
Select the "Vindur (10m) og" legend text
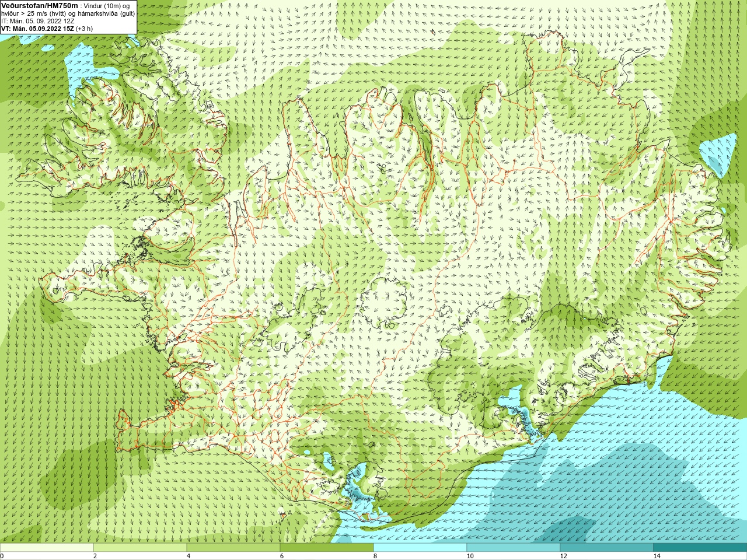pos(107,6)
